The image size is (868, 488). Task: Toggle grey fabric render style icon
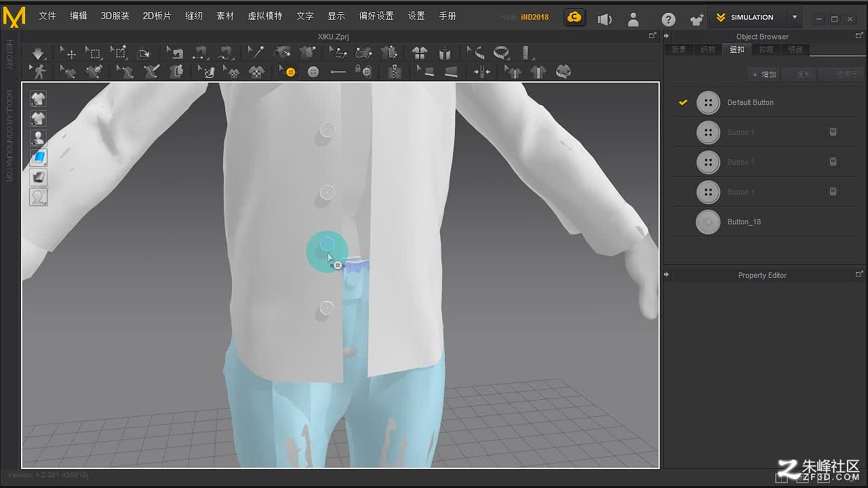39,178
